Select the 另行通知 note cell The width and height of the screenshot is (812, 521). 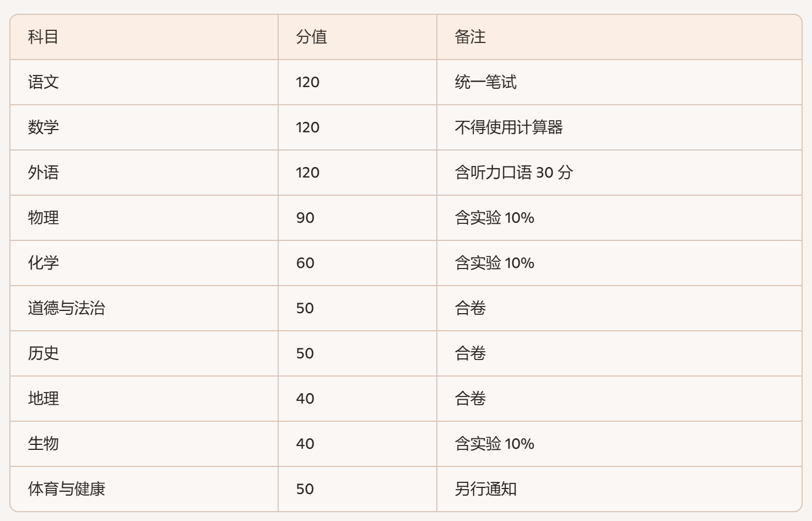(x=485, y=489)
